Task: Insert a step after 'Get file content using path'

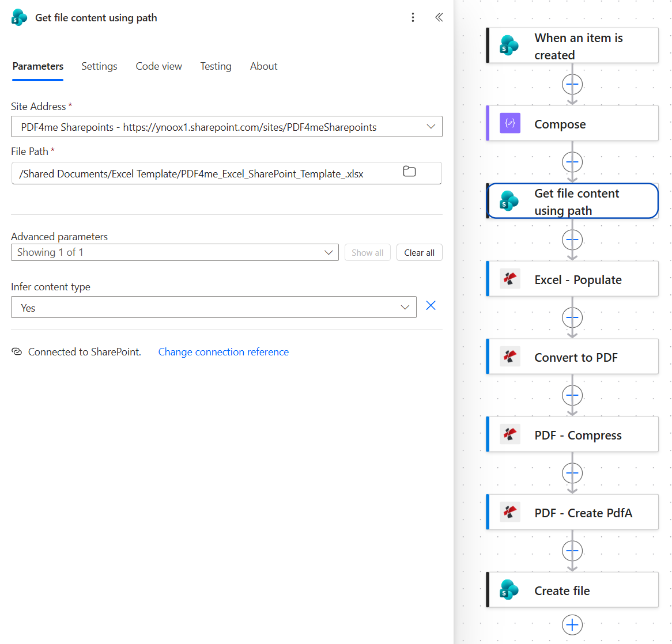Action: click(572, 240)
